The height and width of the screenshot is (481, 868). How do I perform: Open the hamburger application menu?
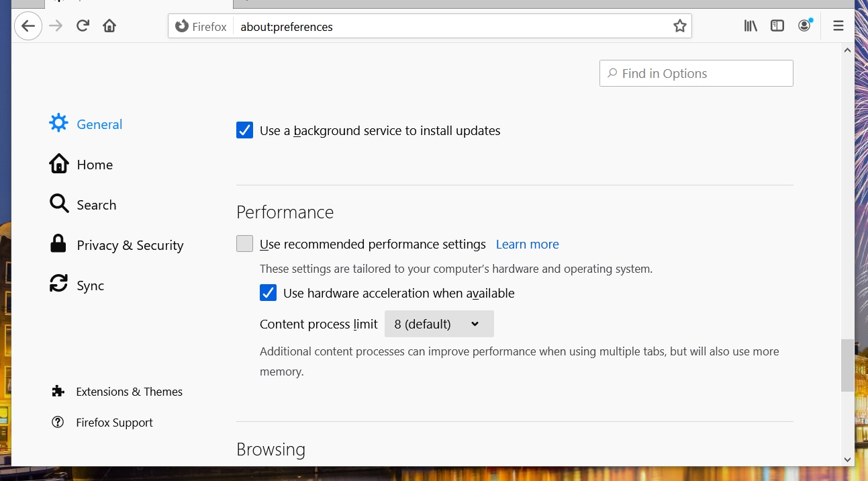point(838,26)
